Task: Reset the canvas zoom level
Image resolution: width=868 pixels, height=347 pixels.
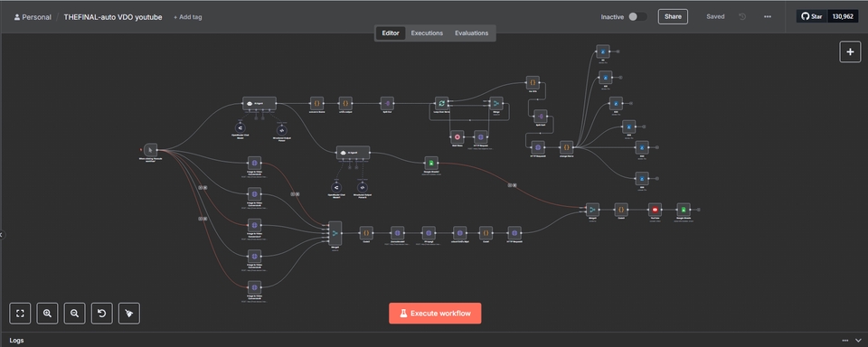Action: pos(102,314)
